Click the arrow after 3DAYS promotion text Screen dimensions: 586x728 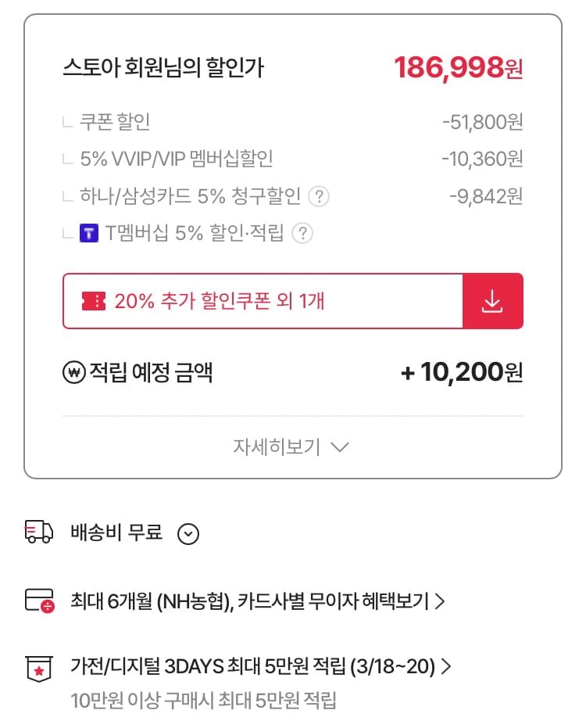tap(446, 667)
